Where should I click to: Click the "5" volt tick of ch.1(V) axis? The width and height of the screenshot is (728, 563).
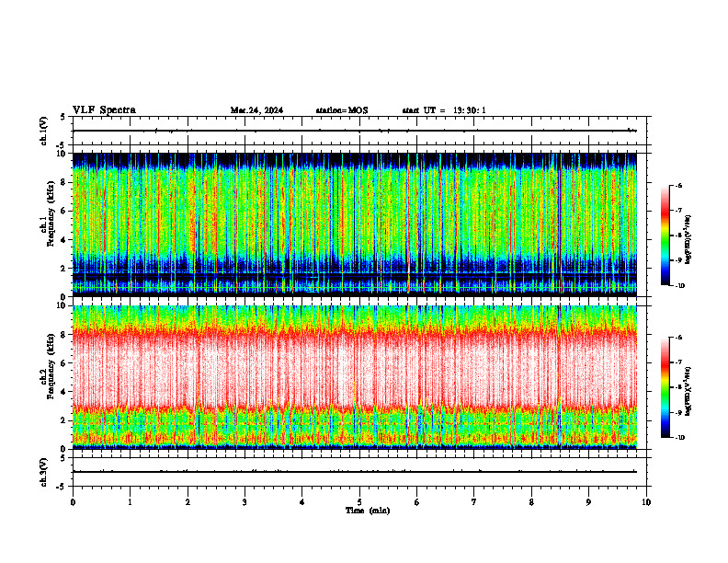pyautogui.click(x=63, y=118)
